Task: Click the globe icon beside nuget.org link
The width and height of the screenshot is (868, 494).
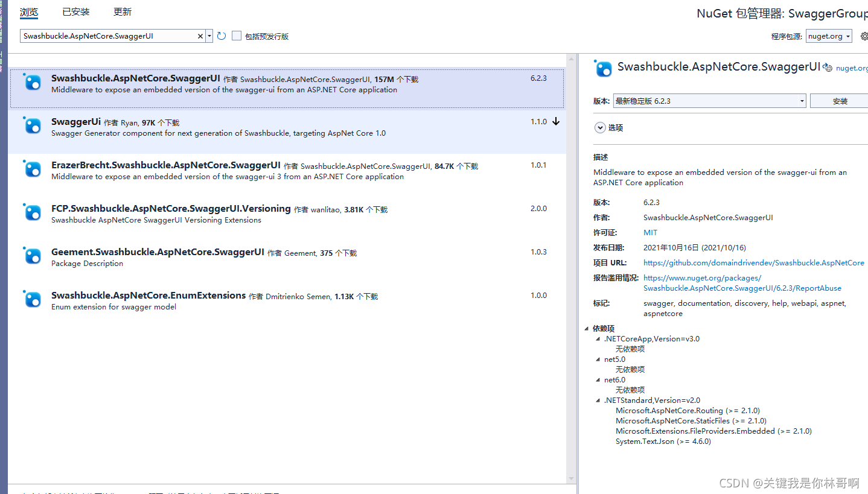Action: pos(828,69)
